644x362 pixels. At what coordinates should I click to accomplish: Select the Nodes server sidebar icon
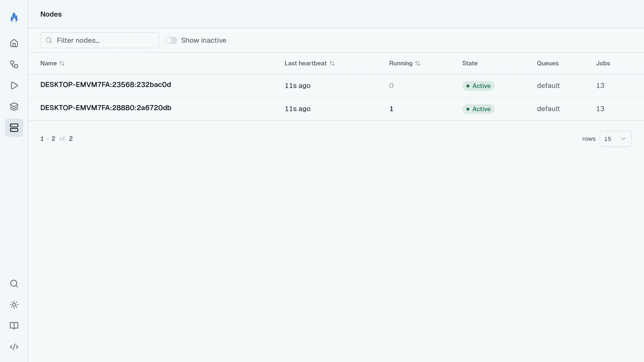tap(14, 128)
